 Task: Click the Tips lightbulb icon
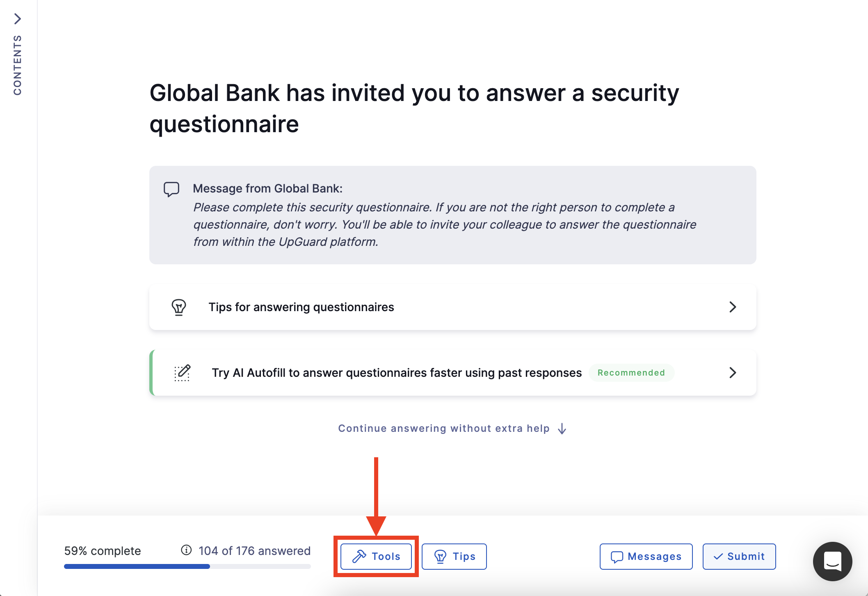[x=440, y=556]
